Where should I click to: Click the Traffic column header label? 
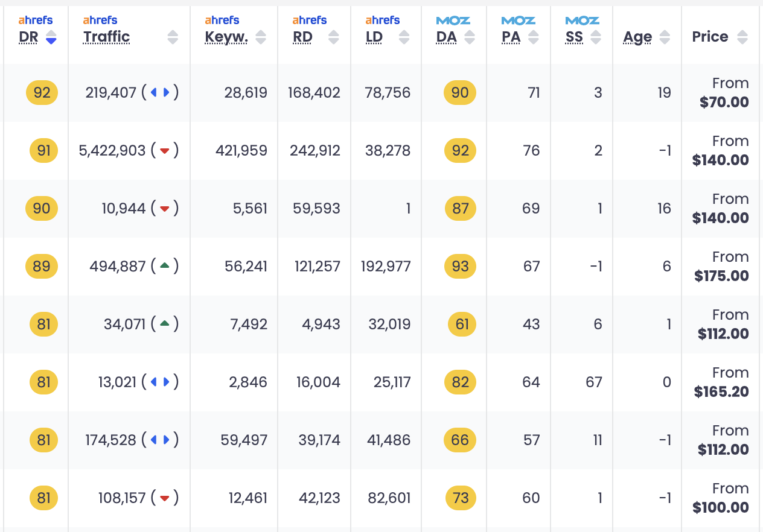tap(107, 37)
